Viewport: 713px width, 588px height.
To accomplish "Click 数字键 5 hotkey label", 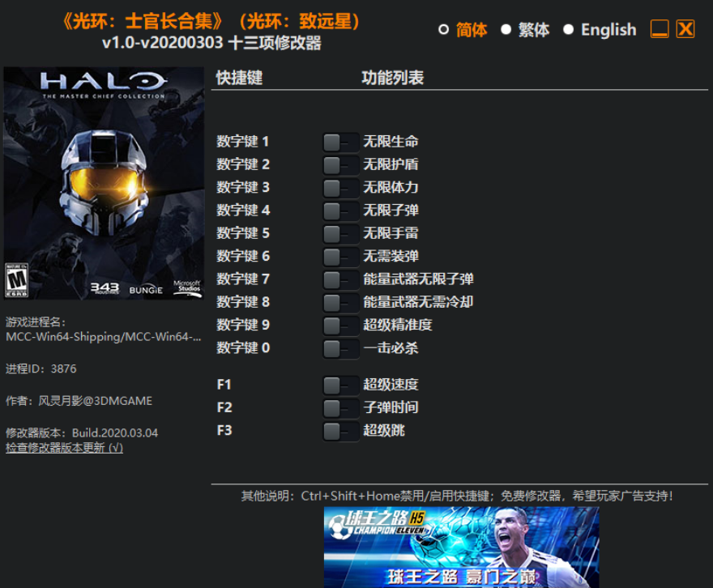I will [243, 233].
